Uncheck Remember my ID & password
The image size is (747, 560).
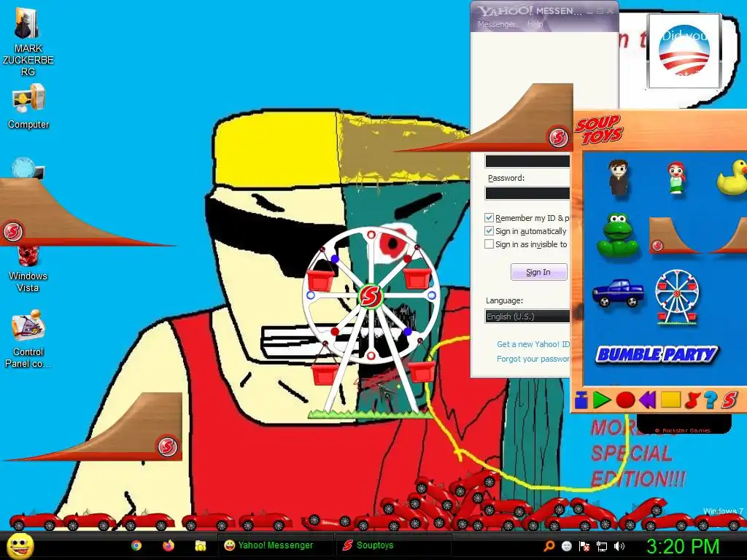pos(489,217)
